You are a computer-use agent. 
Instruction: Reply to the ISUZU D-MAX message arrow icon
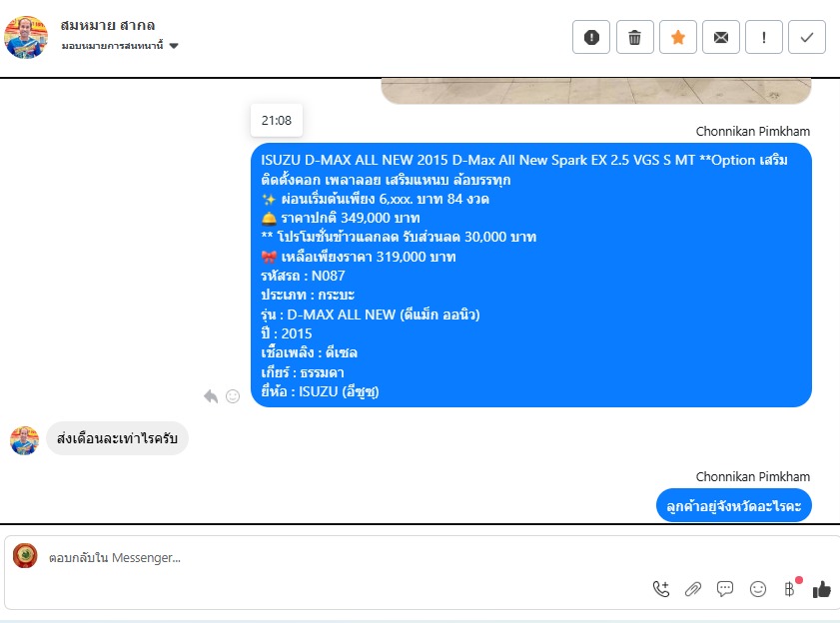click(211, 396)
